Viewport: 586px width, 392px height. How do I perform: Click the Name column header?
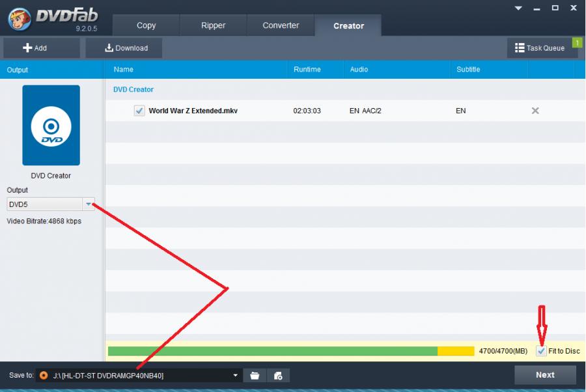123,70
